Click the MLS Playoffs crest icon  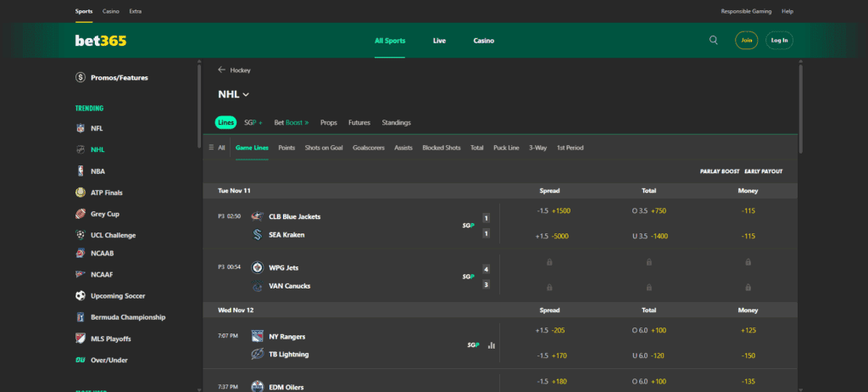[x=81, y=339]
